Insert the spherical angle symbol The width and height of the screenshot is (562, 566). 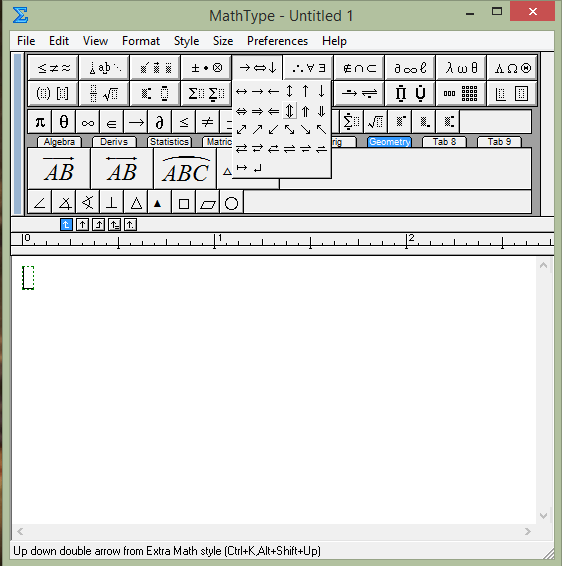click(88, 203)
